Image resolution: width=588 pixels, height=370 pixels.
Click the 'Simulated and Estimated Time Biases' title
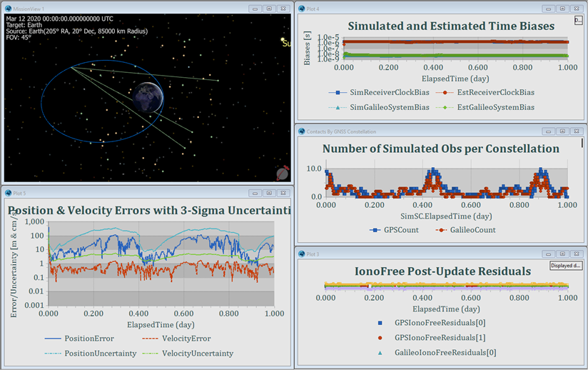451,26
